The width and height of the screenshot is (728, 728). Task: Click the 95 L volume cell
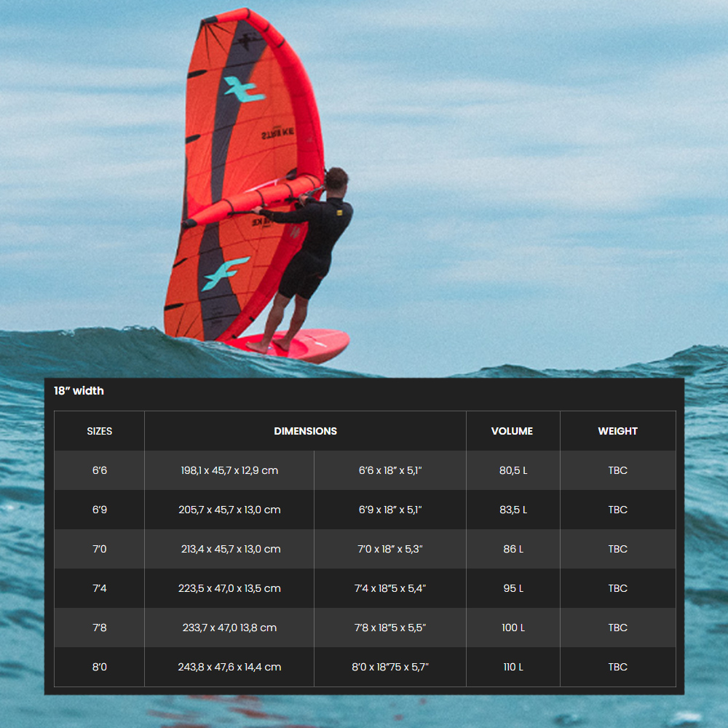click(x=513, y=588)
